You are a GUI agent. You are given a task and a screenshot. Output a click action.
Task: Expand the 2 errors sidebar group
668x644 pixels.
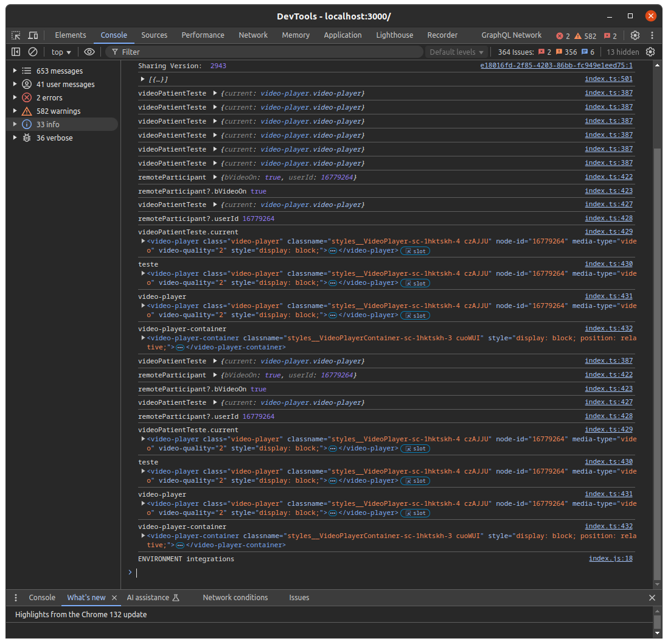(x=15, y=97)
